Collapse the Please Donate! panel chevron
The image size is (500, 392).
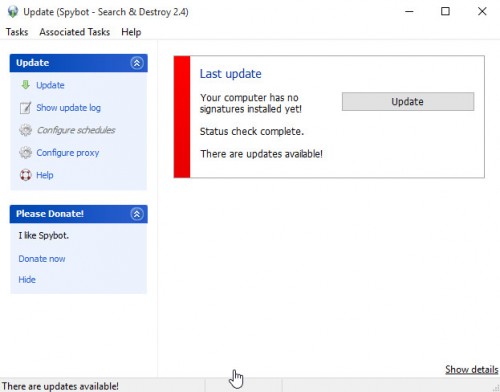(137, 214)
